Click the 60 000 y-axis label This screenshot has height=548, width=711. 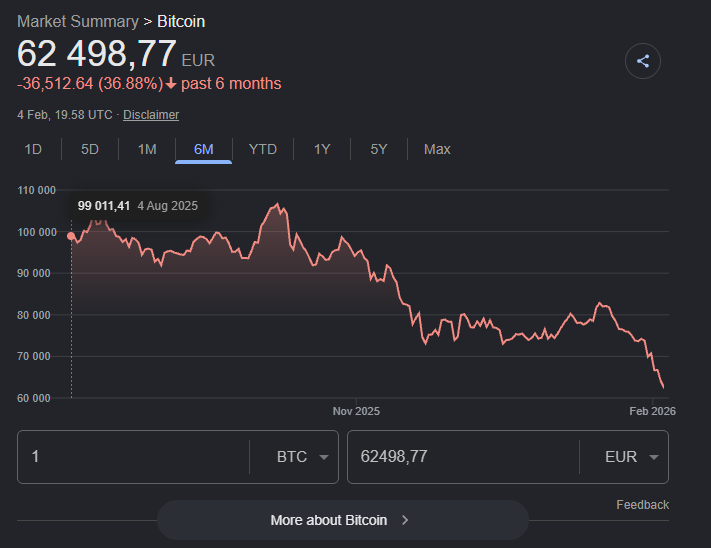34,398
